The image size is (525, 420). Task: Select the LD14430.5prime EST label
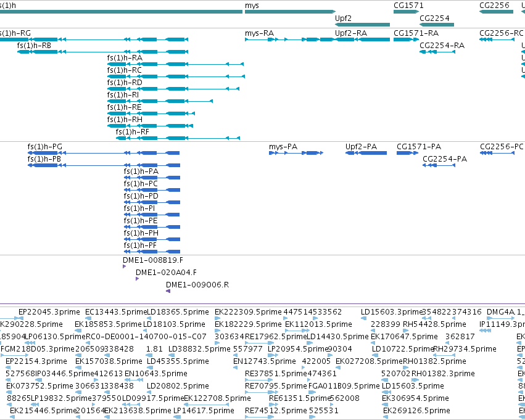tap(337, 337)
